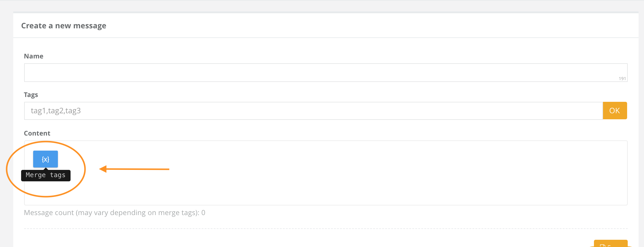Open the Merge tags {x} button

[46, 159]
